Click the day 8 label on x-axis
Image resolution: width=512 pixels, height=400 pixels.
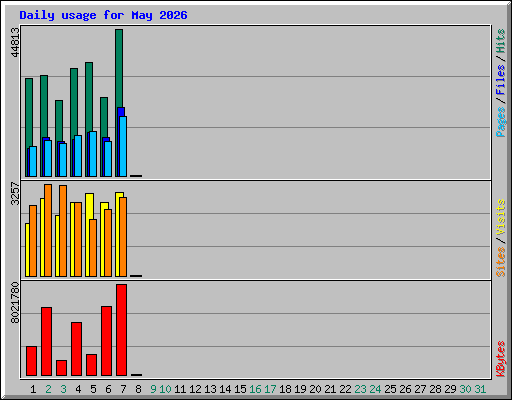138,389
